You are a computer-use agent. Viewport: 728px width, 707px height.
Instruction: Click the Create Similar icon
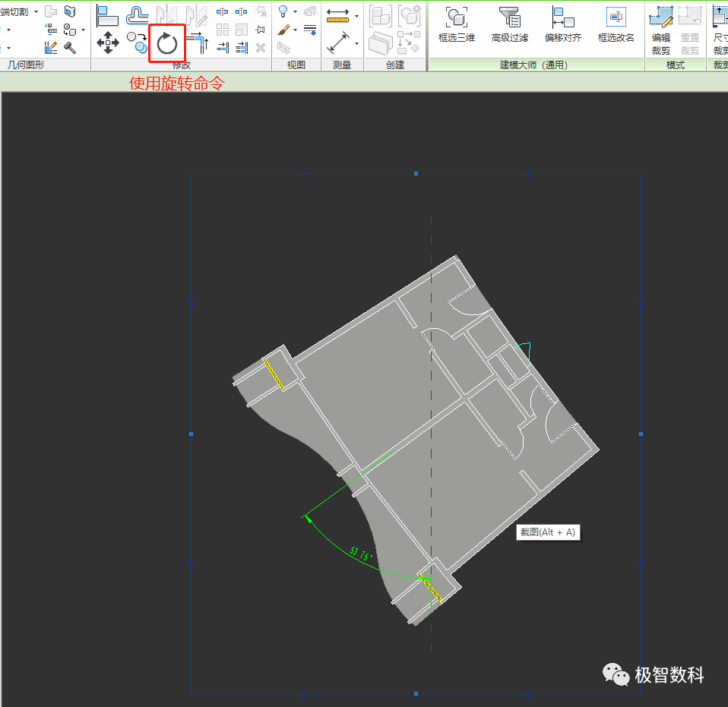coord(409,43)
